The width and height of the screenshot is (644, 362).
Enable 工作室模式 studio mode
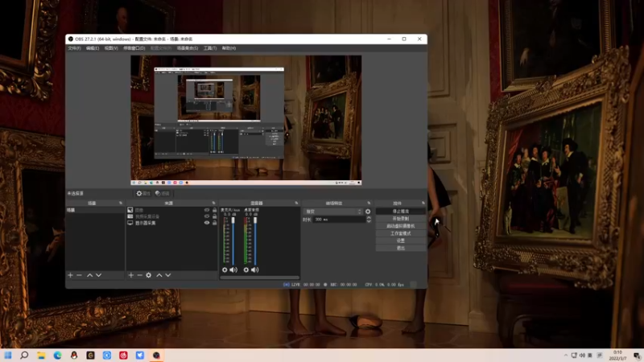400,233
